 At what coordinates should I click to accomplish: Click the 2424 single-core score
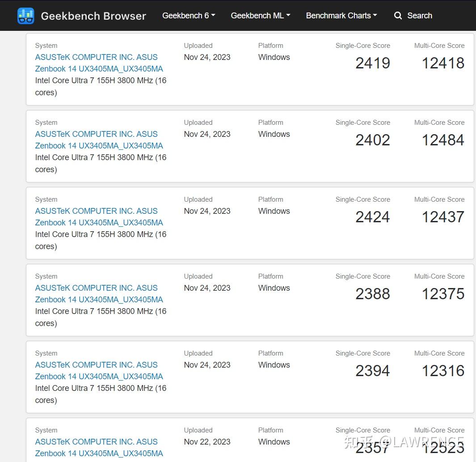click(373, 217)
